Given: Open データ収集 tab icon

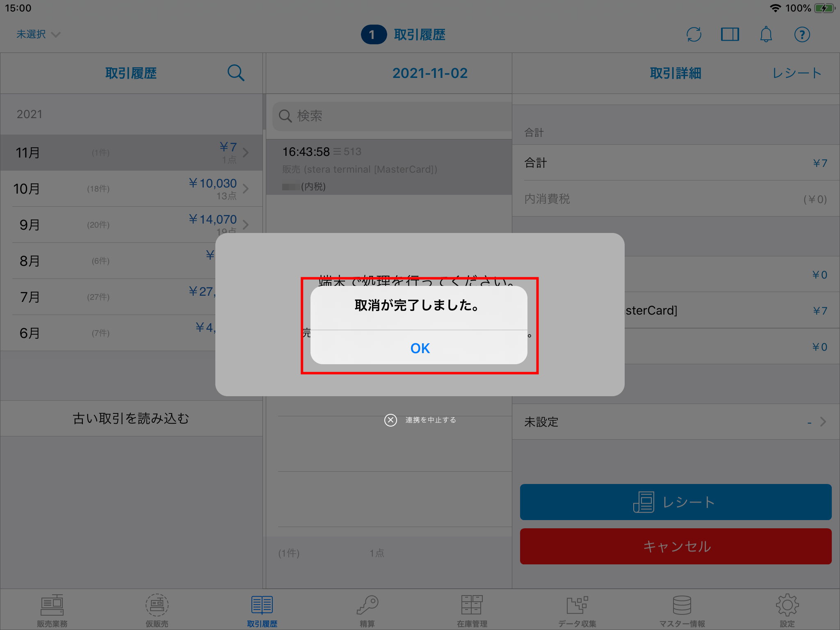Looking at the screenshot, I should tap(577, 610).
